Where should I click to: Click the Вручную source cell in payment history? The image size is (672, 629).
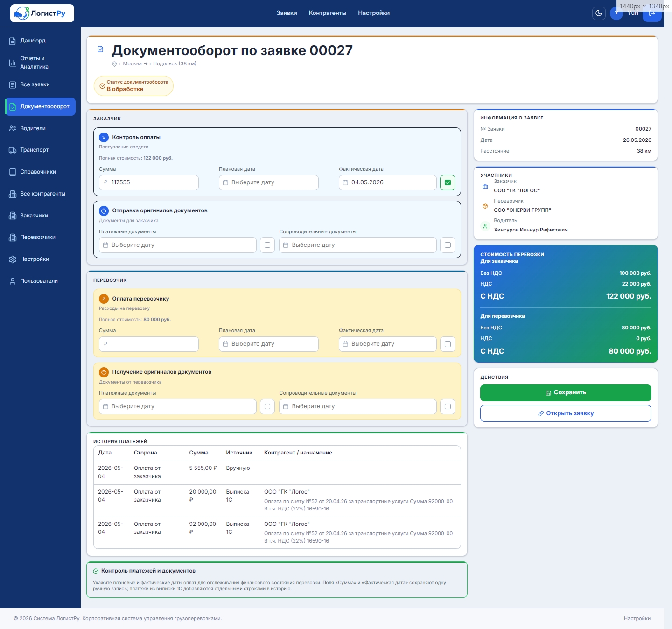pyautogui.click(x=238, y=468)
